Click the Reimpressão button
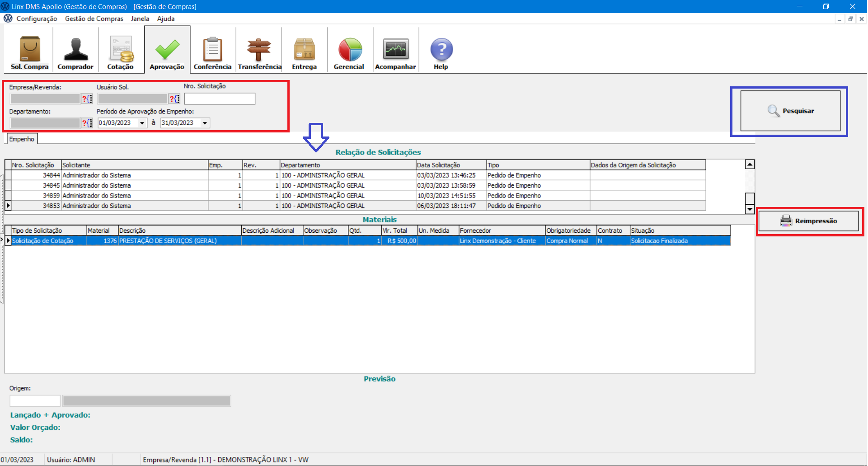Screen dimensions: 868x466 (x=809, y=221)
